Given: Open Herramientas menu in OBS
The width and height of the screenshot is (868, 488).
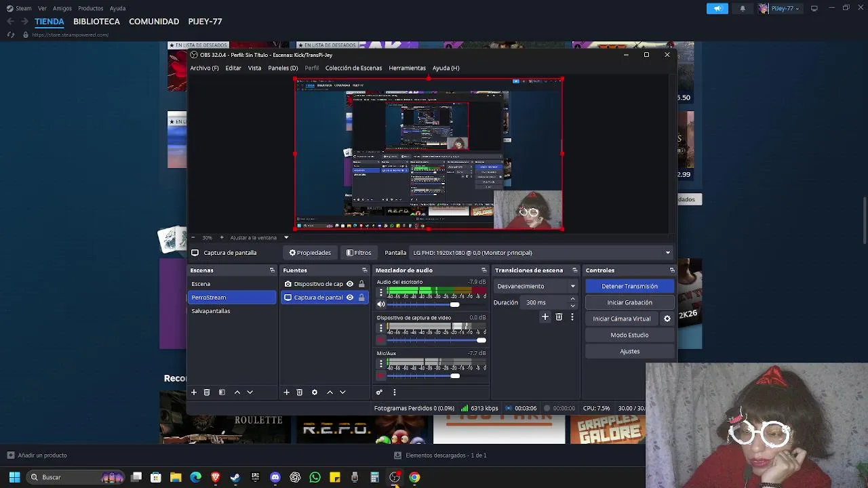Looking at the screenshot, I should click(407, 68).
